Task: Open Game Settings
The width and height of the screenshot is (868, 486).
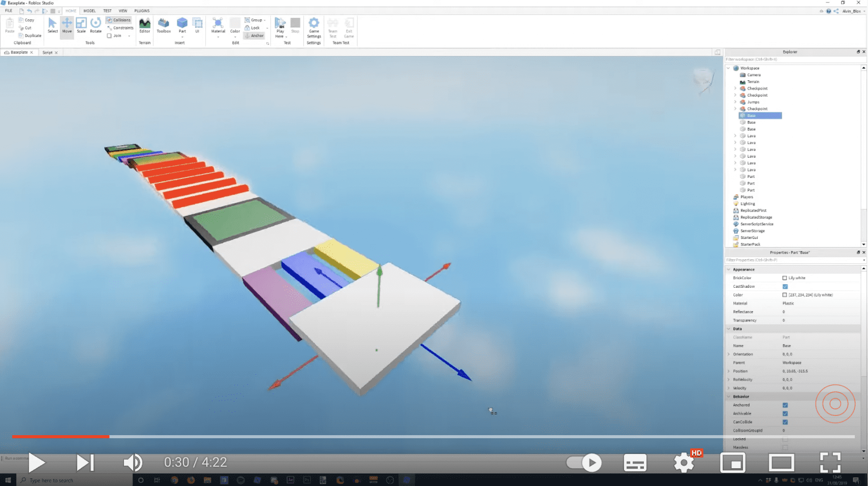Action: pyautogui.click(x=314, y=27)
